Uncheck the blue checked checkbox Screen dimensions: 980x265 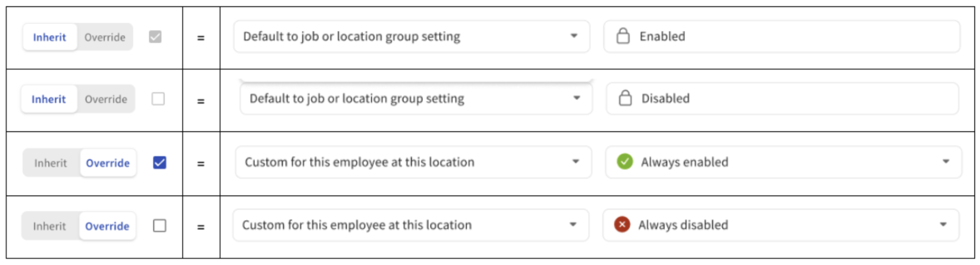click(x=160, y=163)
